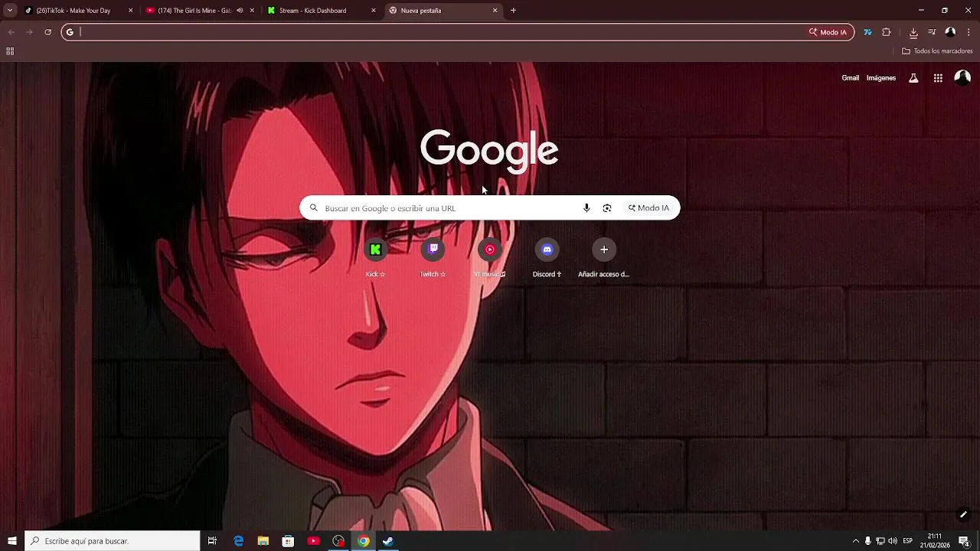The height and width of the screenshot is (551, 980).
Task: Click Modo IA in the address bar
Action: [828, 32]
